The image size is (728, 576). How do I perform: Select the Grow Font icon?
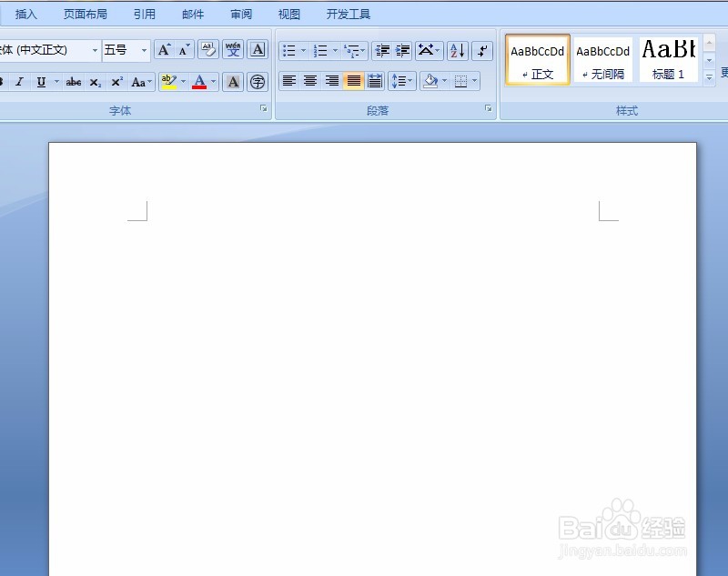(x=165, y=50)
